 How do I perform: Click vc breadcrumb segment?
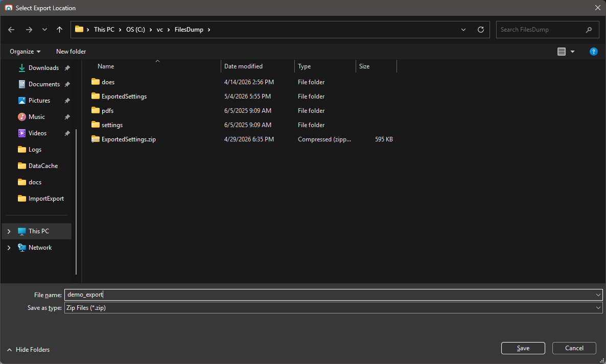click(159, 30)
